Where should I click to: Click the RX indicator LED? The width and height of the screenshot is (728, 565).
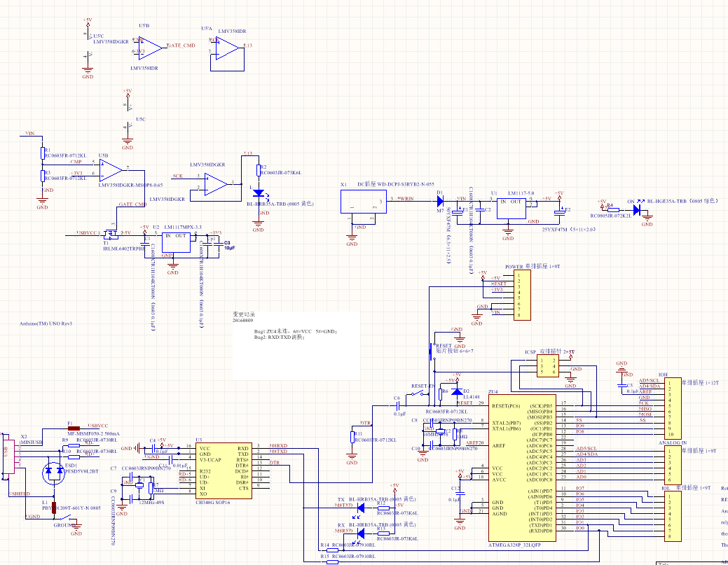point(361,533)
